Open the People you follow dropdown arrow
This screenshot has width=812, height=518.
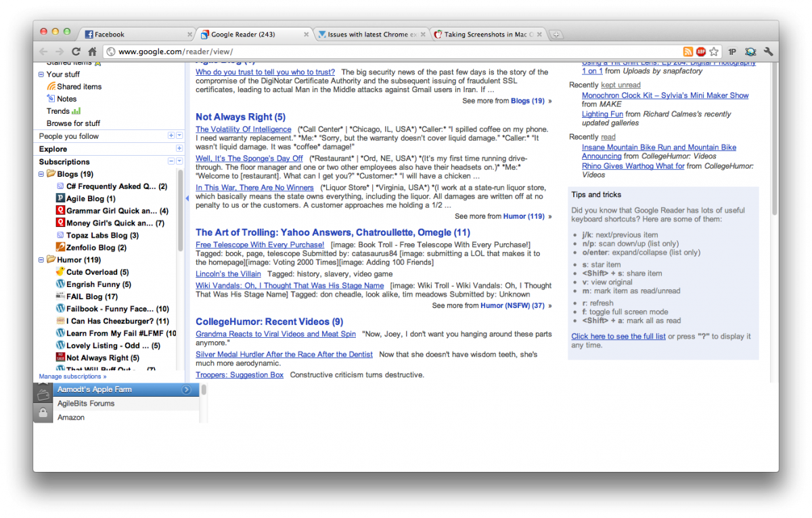179,136
